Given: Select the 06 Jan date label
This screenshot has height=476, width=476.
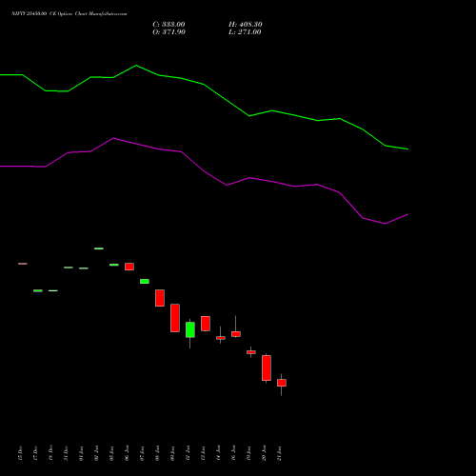Looking at the screenshot, I should 127,453.
